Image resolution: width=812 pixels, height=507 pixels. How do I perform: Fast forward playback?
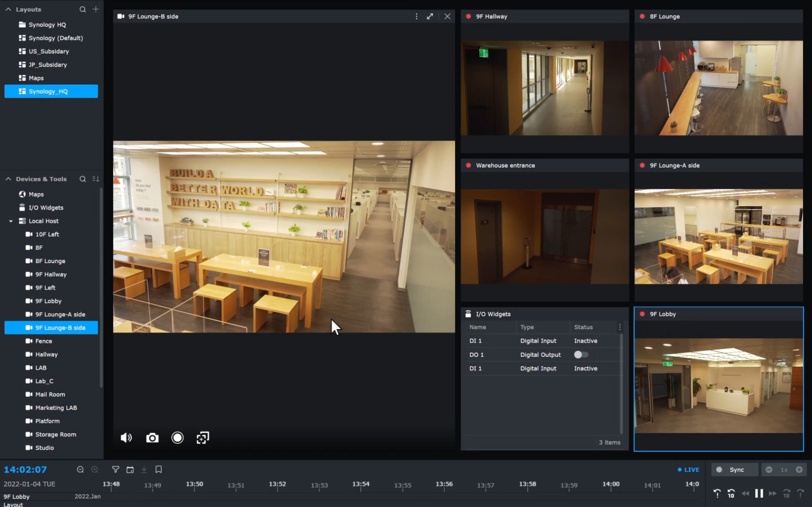point(772,493)
